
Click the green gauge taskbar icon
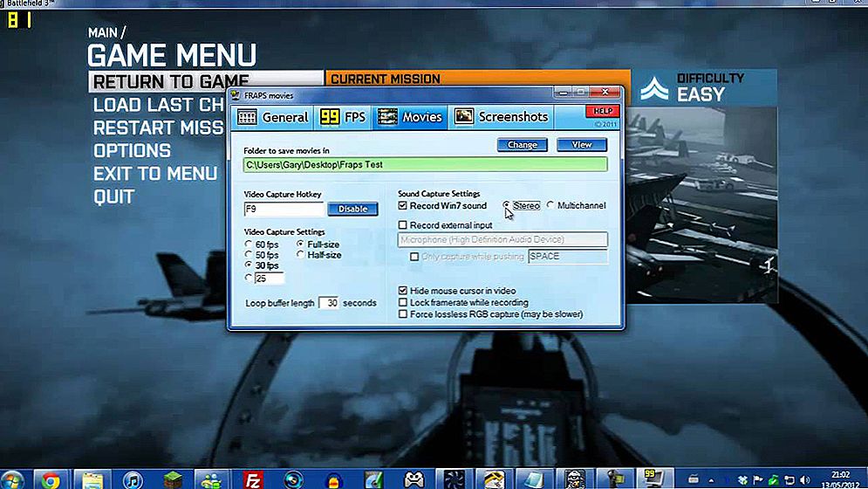[x=373, y=480]
